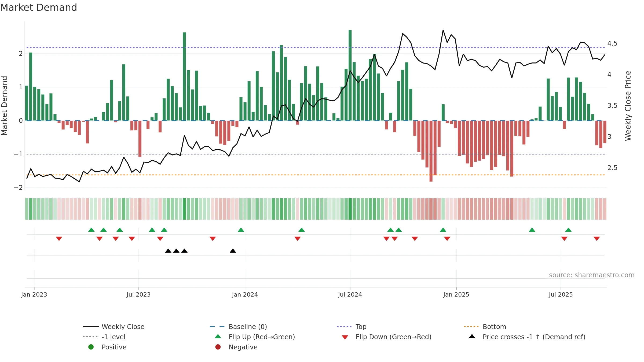Click the Jan 2023 x-axis label
Viewport: 644px width, 362px height.
pyautogui.click(x=34, y=295)
